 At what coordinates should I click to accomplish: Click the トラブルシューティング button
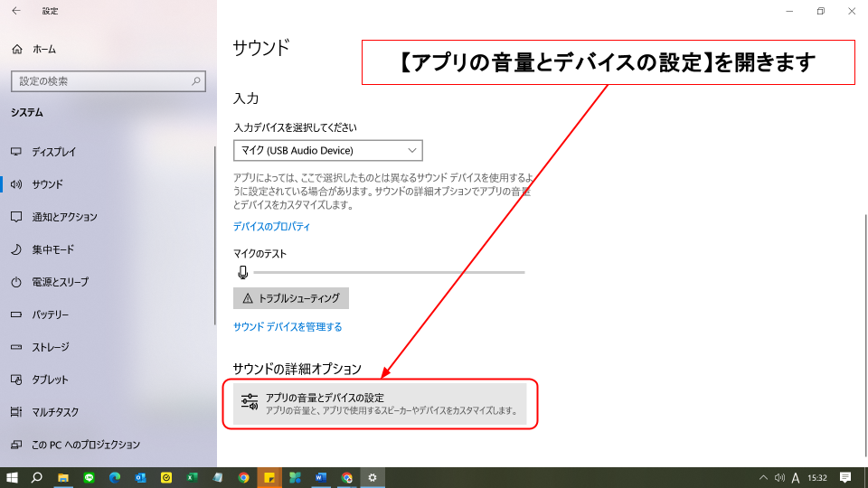290,298
